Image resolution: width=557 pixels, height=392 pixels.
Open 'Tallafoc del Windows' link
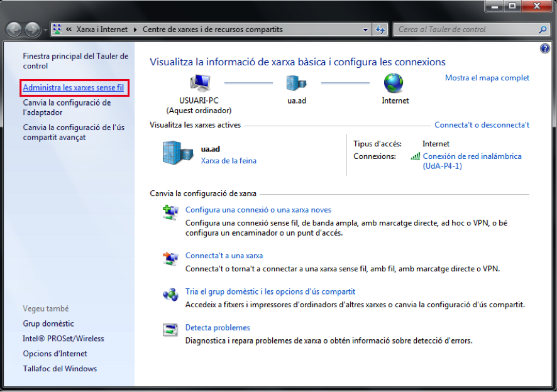(60, 369)
